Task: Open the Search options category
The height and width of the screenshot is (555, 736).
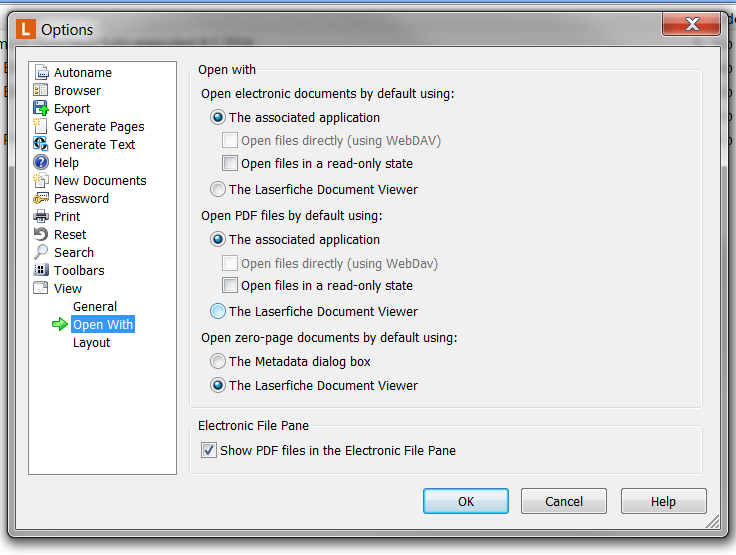Action: click(x=74, y=253)
